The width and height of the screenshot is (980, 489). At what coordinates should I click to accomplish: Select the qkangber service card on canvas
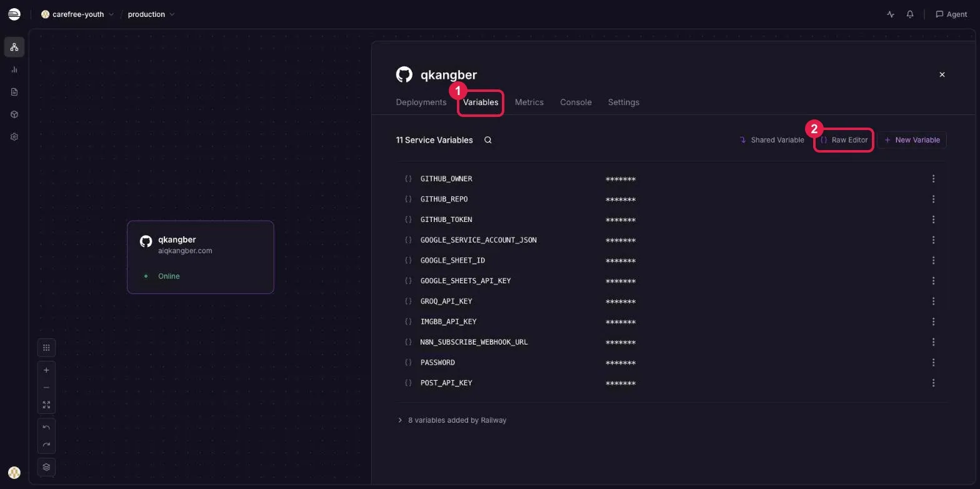click(x=201, y=257)
